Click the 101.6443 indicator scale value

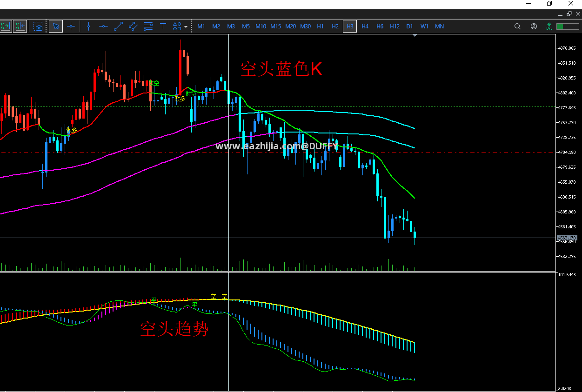pos(566,274)
